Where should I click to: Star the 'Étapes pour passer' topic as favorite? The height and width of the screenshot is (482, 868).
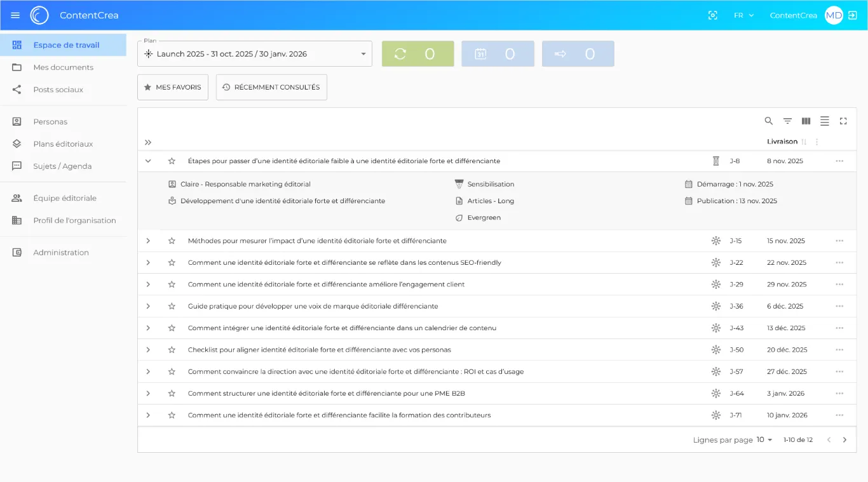click(172, 161)
